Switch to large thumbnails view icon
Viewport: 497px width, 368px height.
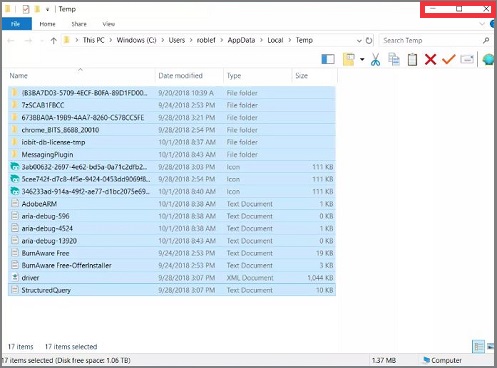(x=490, y=347)
